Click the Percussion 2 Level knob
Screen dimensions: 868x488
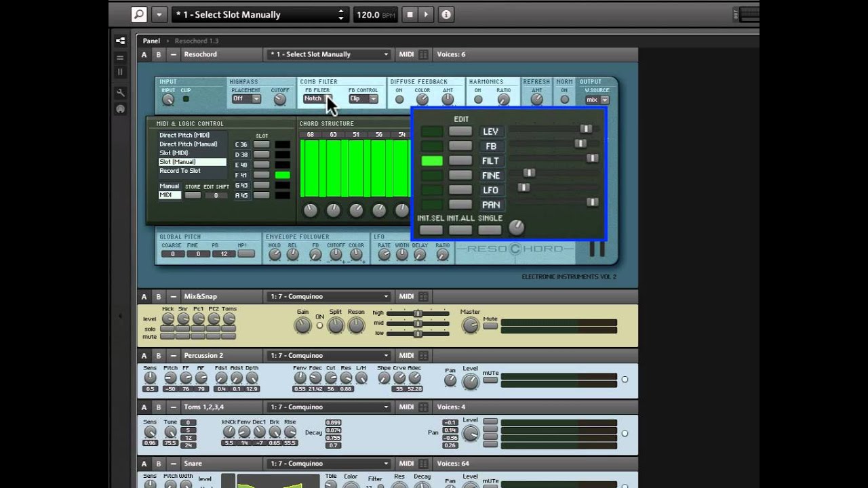click(470, 382)
